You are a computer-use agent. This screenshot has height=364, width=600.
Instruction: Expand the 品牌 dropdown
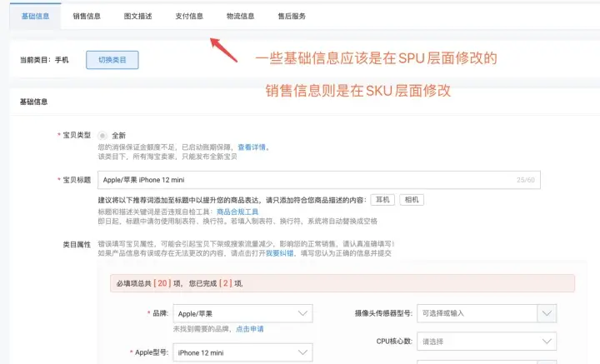[242, 314]
